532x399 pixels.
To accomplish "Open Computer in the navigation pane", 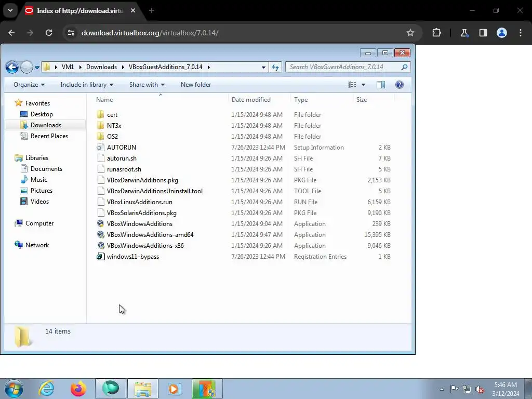I will click(39, 223).
